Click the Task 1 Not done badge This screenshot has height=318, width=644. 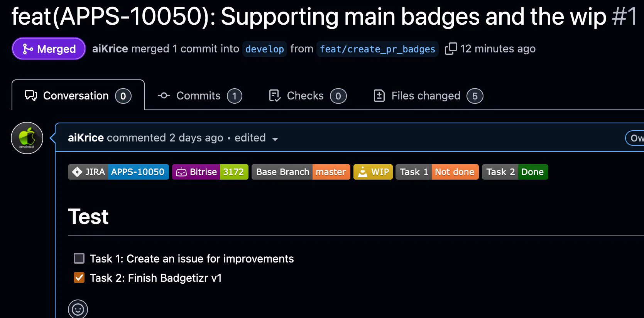tap(437, 172)
